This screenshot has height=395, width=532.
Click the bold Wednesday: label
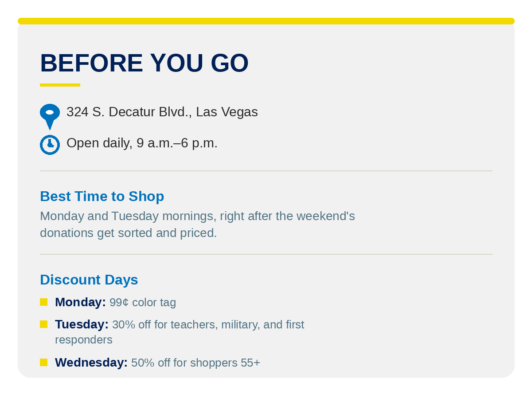[x=91, y=363]
